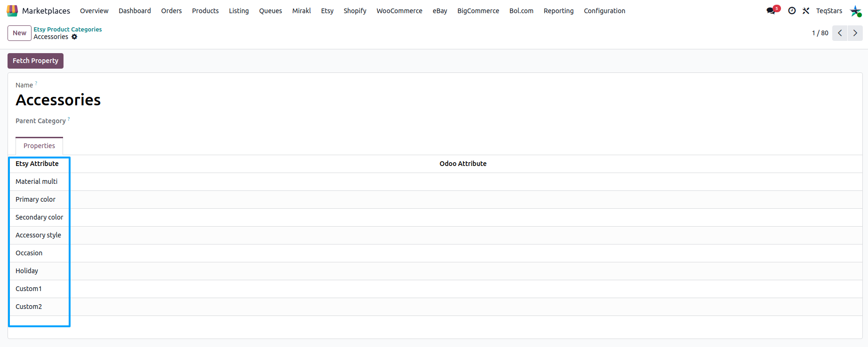The image size is (868, 347).
Task: Click the Parent Category field label
Action: click(x=40, y=121)
